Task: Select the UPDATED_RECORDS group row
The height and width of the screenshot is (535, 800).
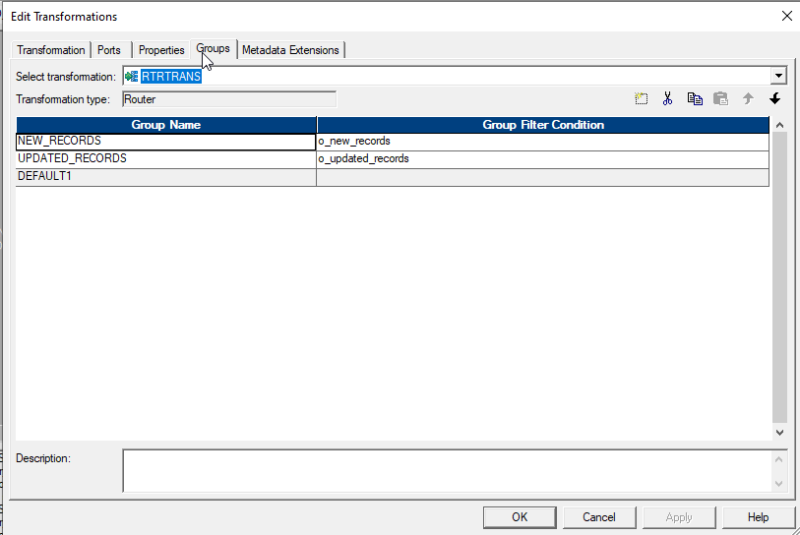Action: click(x=165, y=159)
